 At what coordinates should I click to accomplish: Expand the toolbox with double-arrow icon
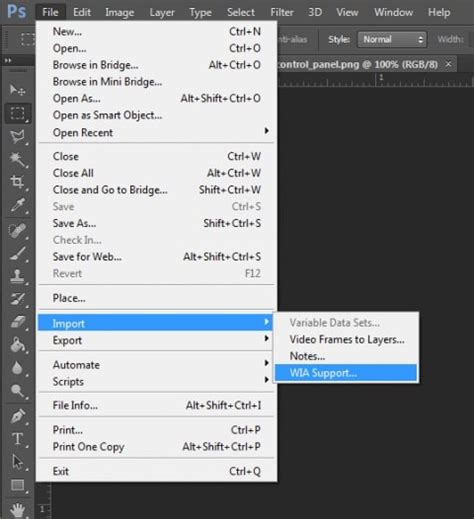pyautogui.click(x=8, y=60)
